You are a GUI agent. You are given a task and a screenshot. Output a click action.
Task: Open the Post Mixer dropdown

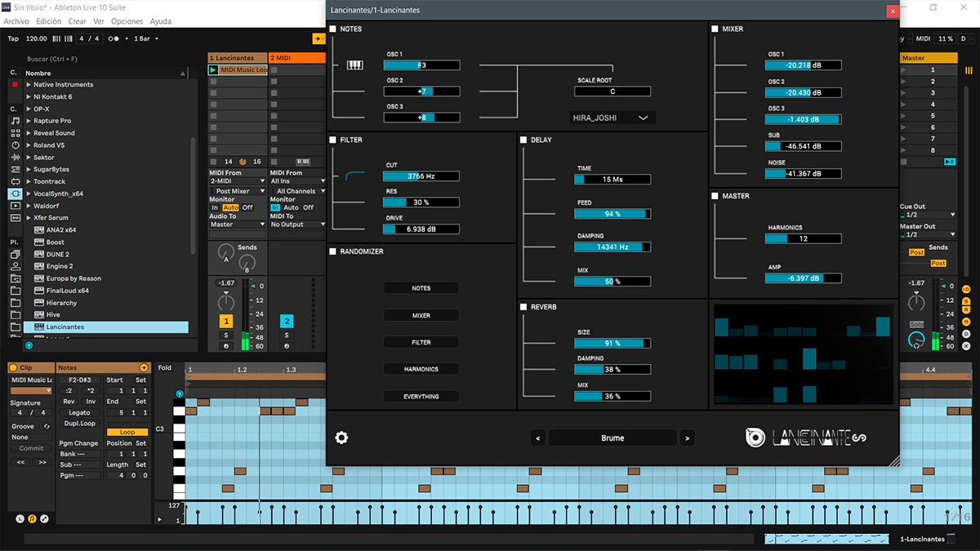[238, 191]
